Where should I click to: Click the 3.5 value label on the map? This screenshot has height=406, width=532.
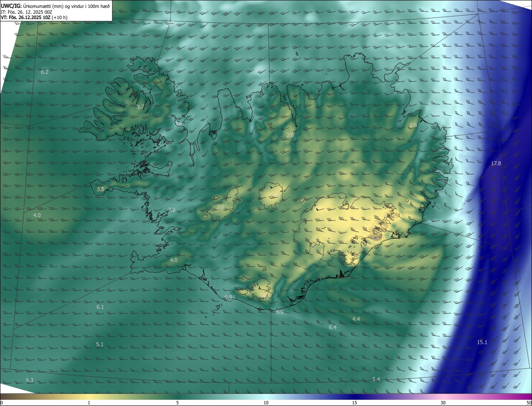(101, 189)
